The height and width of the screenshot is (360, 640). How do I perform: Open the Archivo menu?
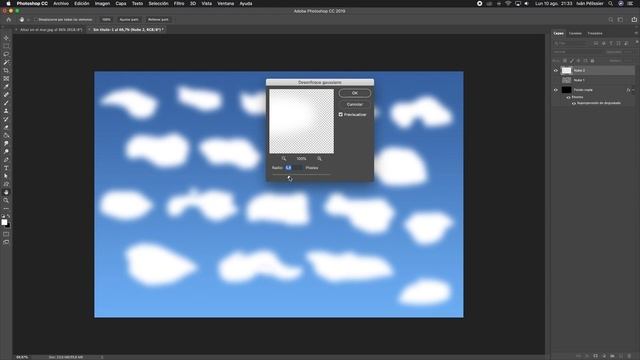[x=61, y=3]
